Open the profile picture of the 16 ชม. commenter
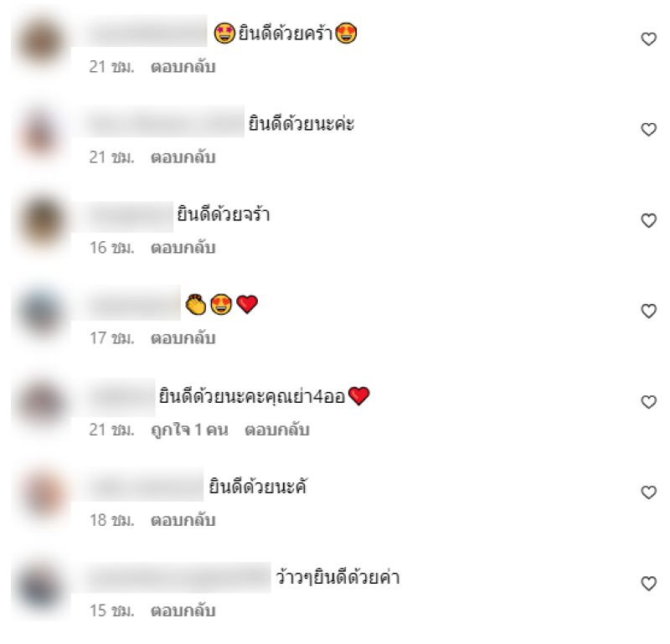The image size is (670, 644). tap(41, 222)
